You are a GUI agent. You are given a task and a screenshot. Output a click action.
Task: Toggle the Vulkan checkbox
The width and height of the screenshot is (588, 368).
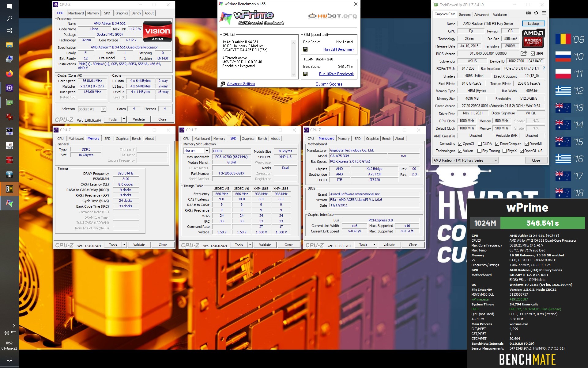[x=460, y=151]
